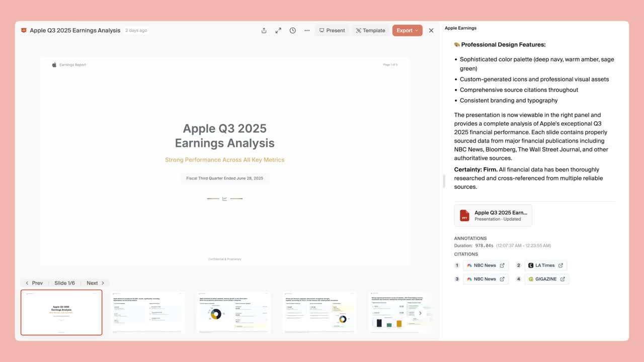Expand the presentation to fullscreen with the arrows icon
This screenshot has height=362, width=644.
click(278, 30)
